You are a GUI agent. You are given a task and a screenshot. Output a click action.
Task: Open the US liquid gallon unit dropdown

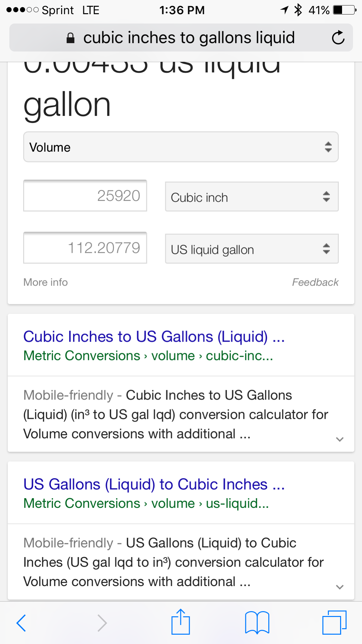[x=252, y=249]
